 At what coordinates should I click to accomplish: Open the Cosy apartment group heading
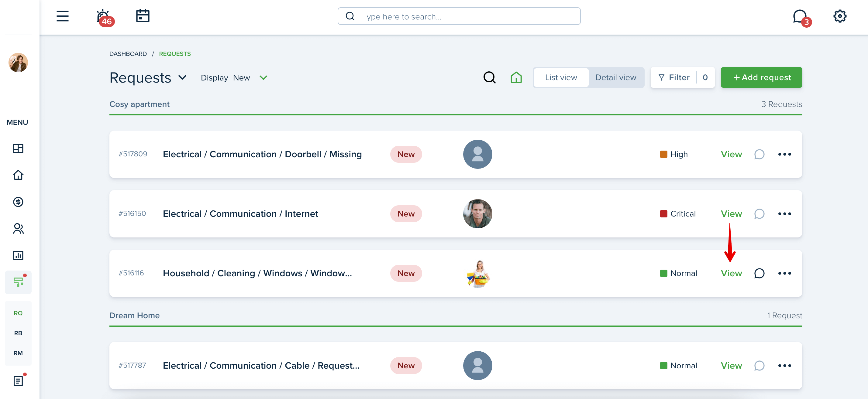pos(139,104)
